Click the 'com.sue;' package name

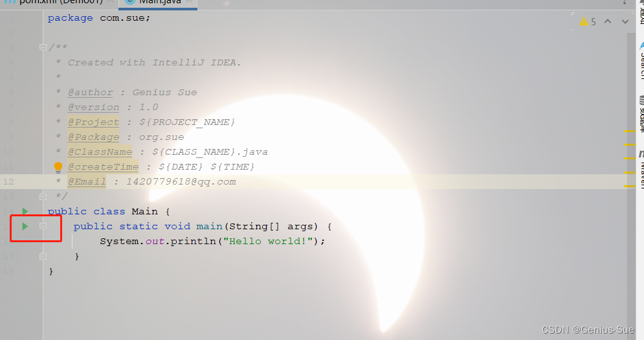(126, 18)
